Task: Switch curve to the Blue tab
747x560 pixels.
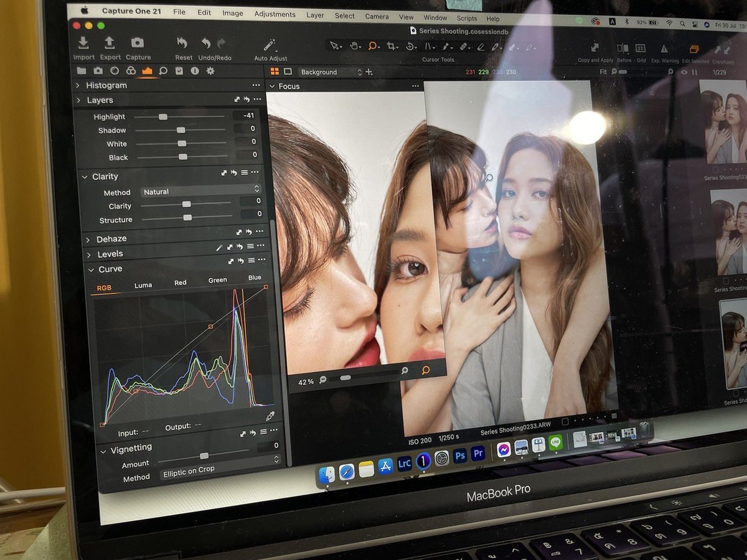Action: coord(255,278)
